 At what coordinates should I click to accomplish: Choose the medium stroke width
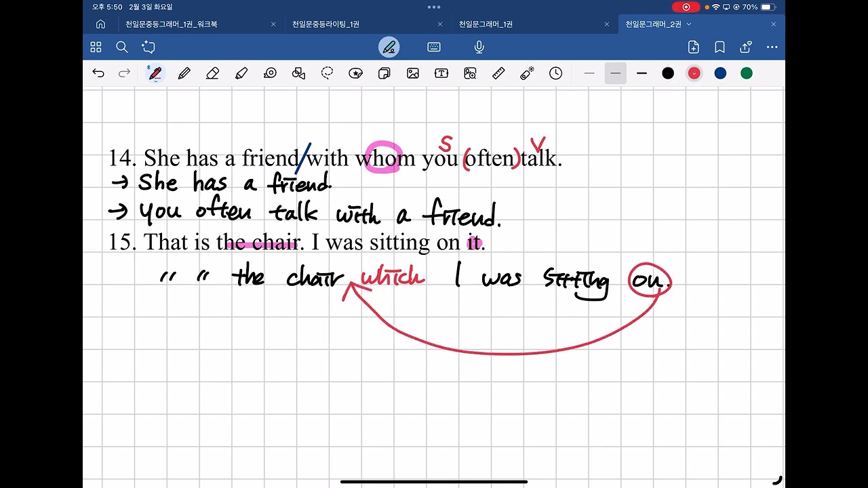coord(616,73)
